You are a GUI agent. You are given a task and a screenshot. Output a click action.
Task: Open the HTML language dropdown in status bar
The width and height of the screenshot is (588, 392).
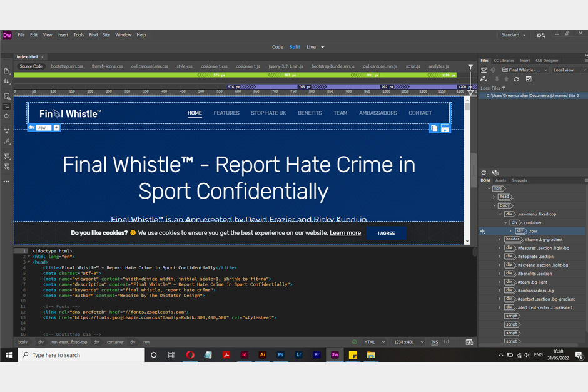coord(374,342)
